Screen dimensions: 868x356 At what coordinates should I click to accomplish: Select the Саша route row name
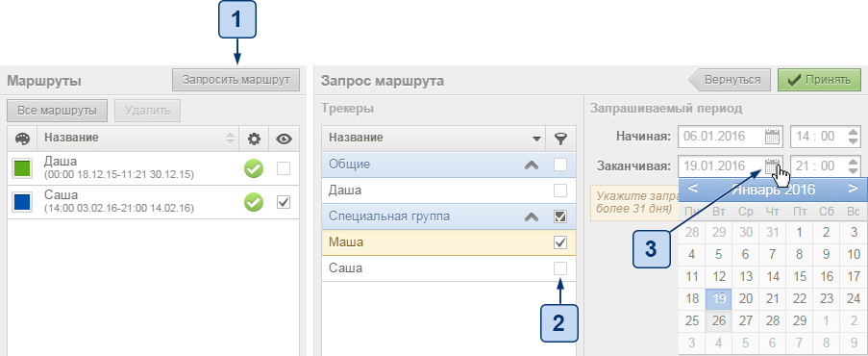(x=61, y=194)
